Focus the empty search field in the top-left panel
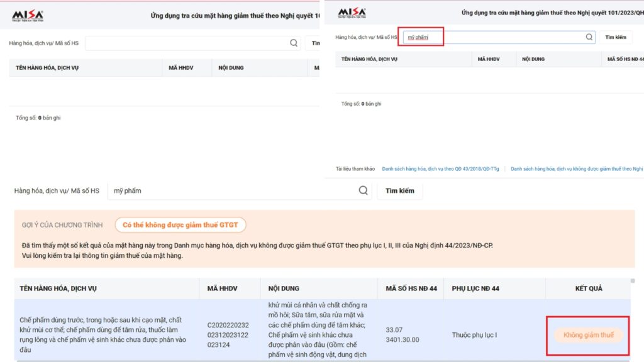Image resolution: width=644 pixels, height=362 pixels. [x=192, y=43]
